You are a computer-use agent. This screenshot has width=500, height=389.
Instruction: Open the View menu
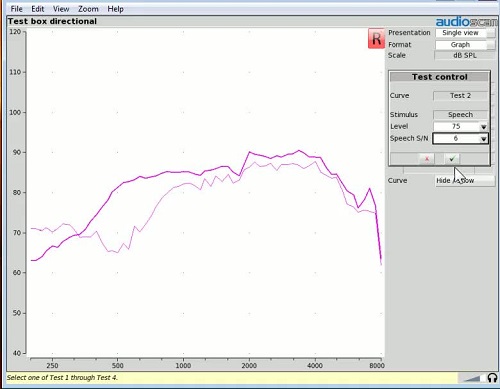(61, 9)
